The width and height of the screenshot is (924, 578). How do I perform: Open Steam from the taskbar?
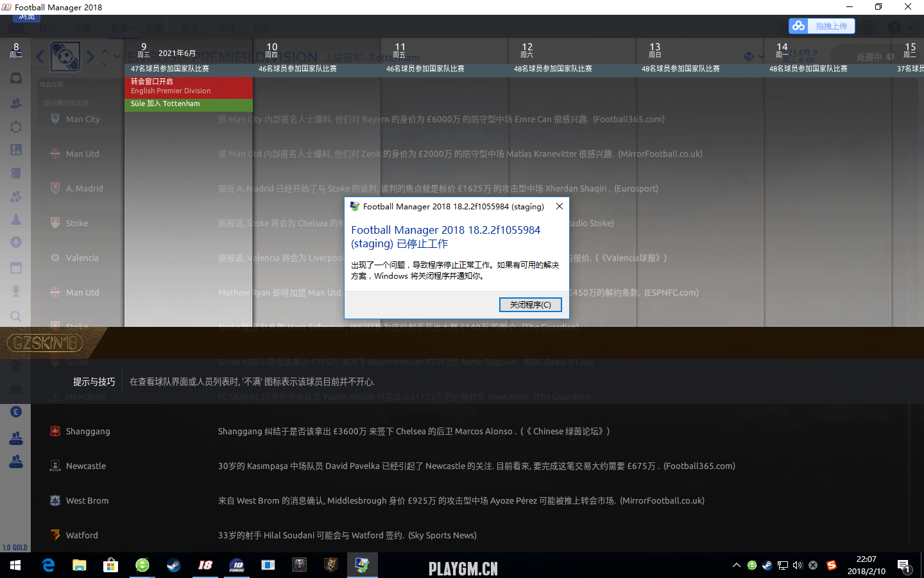pos(174,565)
